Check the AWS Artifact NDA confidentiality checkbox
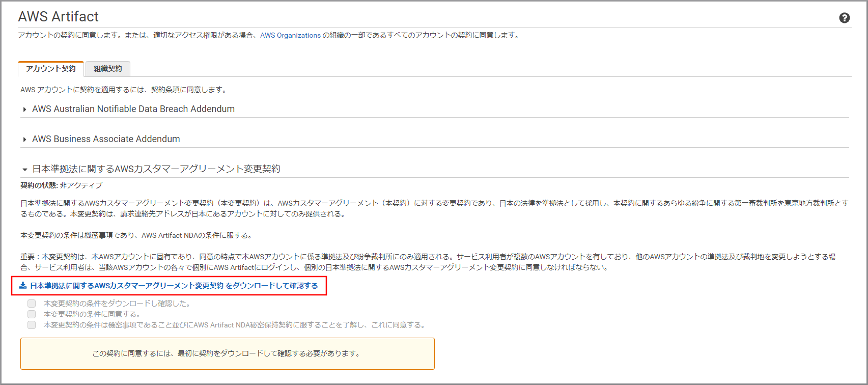 32,325
